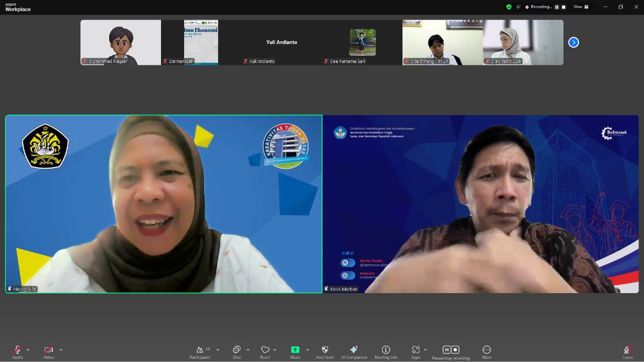Expand the video options chevron
644x362 pixels.
pos(61,350)
